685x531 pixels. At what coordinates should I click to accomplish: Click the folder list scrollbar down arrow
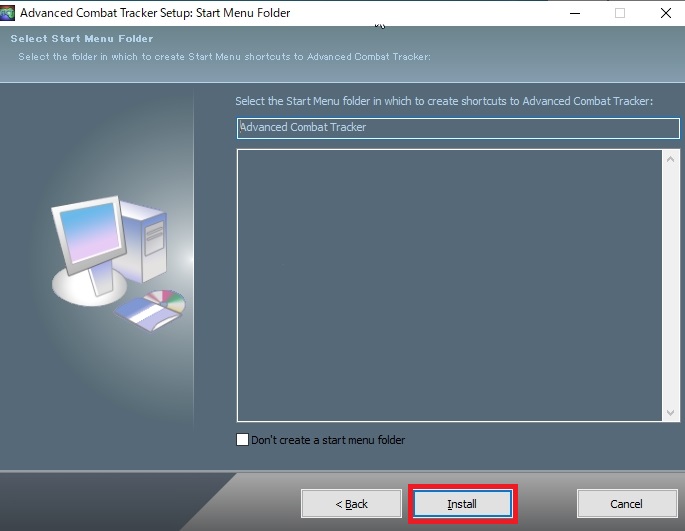[671, 412]
